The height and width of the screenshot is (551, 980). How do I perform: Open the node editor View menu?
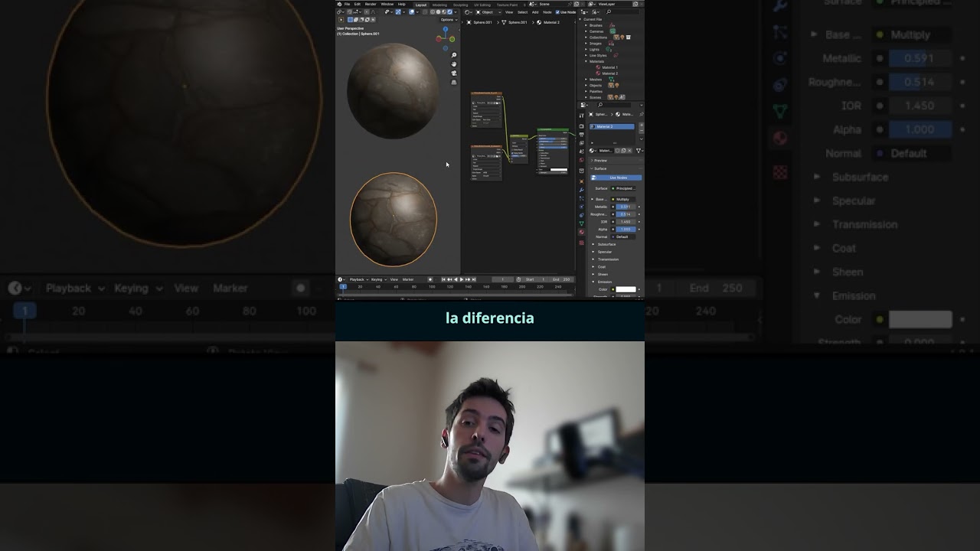[x=509, y=12]
